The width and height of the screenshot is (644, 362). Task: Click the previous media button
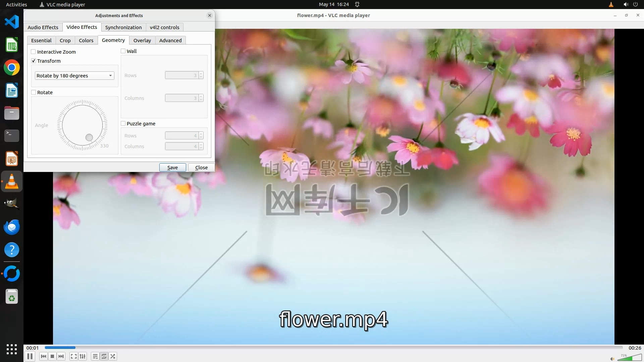pyautogui.click(x=43, y=356)
